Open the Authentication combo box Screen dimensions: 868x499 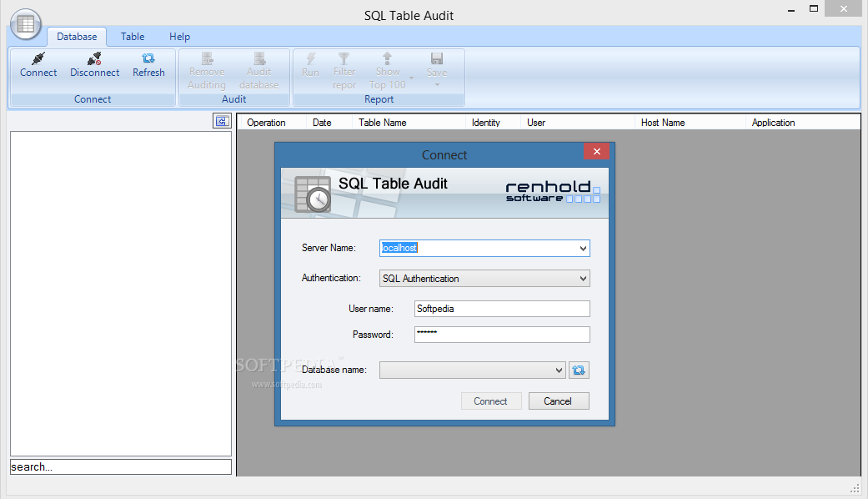pyautogui.click(x=484, y=279)
